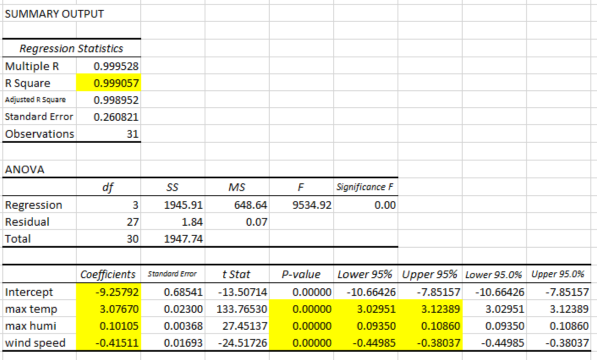The width and height of the screenshot is (597, 360).
Task: Click the t Stat column header
Action: [x=236, y=274]
